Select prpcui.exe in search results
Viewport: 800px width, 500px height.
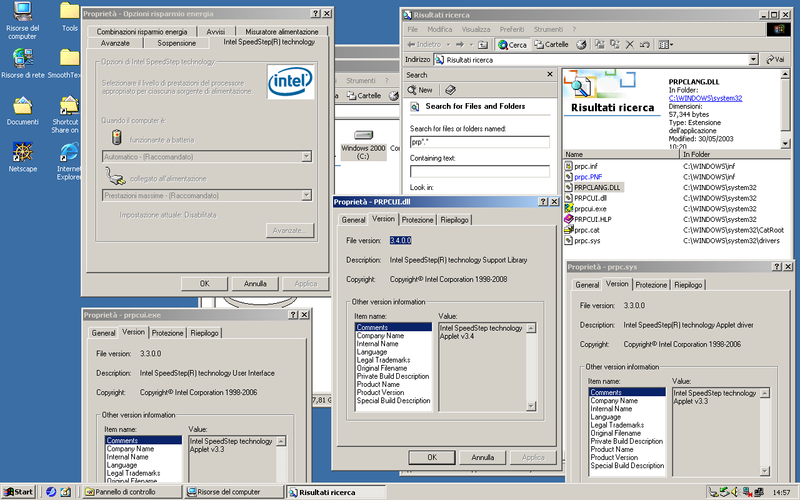(x=585, y=209)
